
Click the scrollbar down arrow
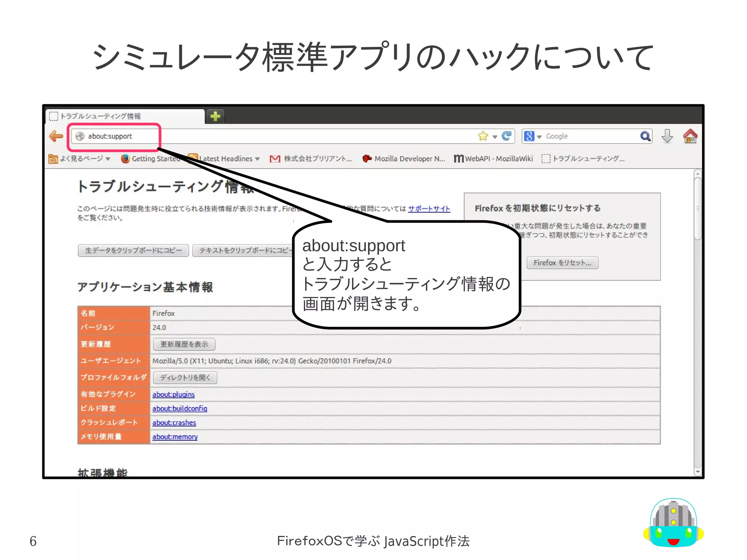click(698, 472)
